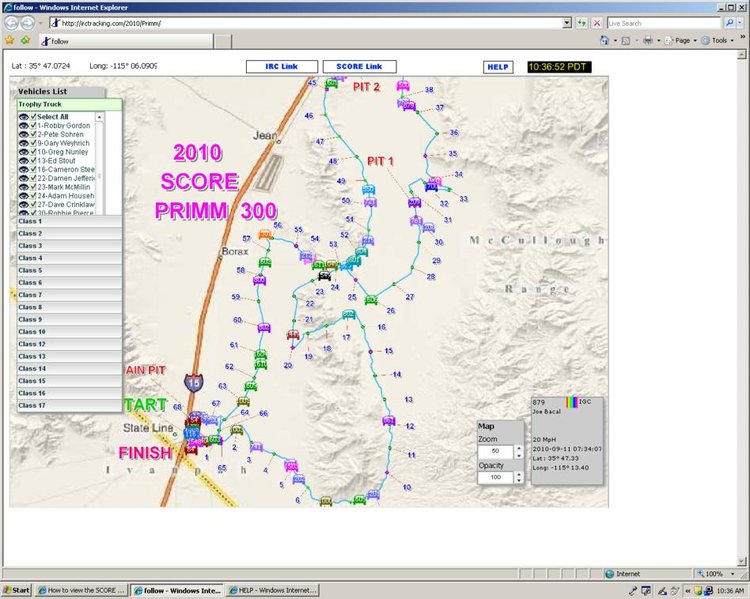Increase the map Zoom value
This screenshot has height=599, width=750.
(x=519, y=448)
